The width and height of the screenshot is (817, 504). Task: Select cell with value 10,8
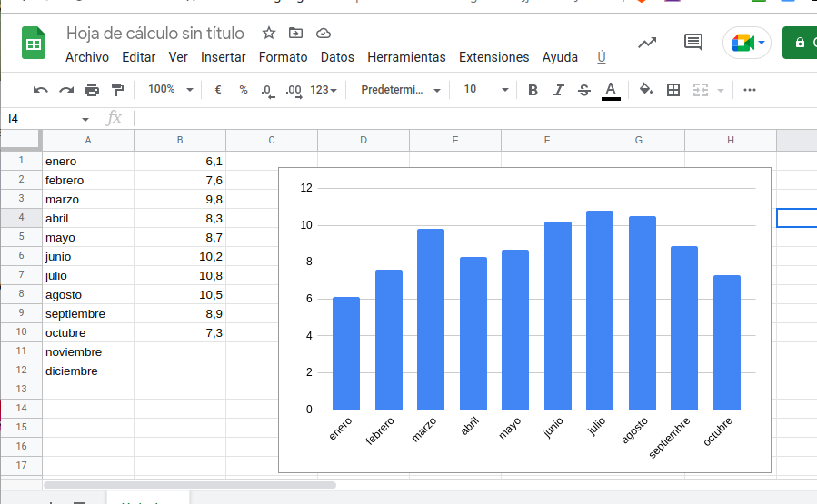click(180, 275)
